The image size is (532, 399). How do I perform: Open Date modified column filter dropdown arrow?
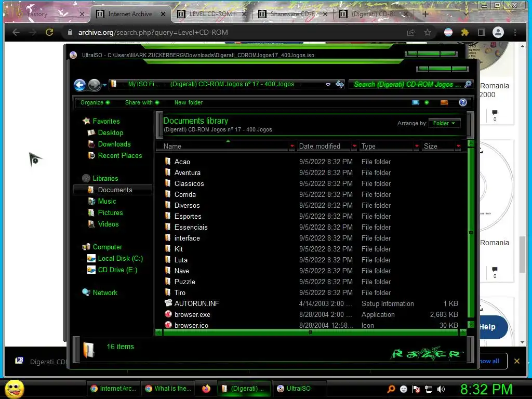354,146
